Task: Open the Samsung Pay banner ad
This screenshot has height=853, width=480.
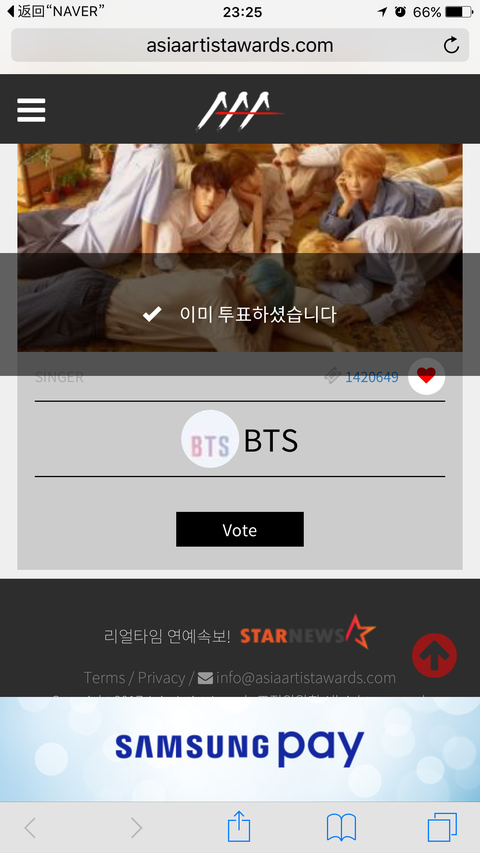Action: 240,749
